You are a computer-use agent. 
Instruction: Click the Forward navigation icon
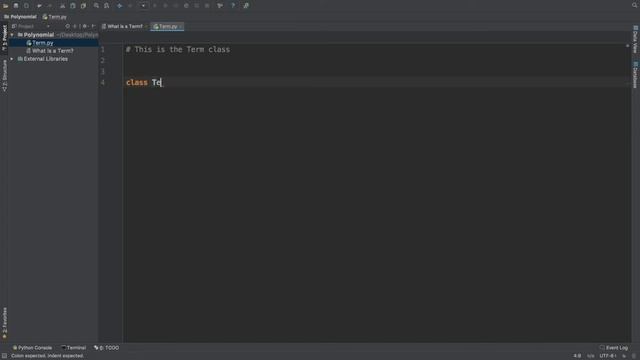(x=130, y=6)
